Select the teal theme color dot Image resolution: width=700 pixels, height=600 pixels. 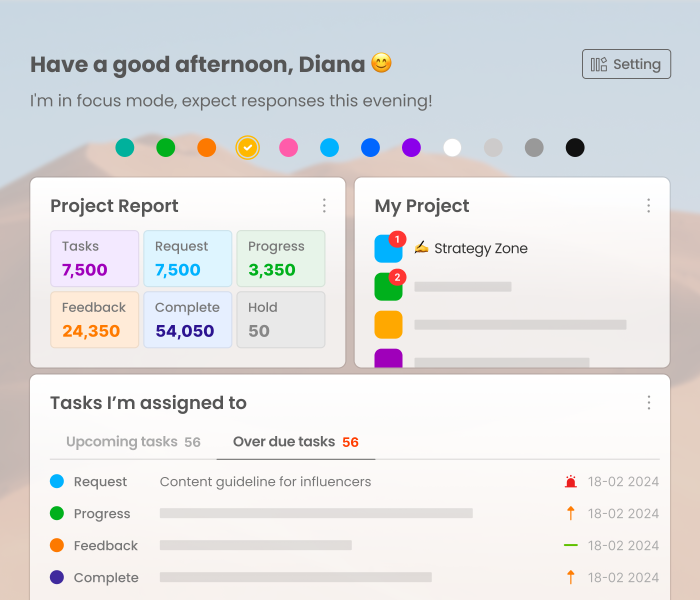[125, 147]
